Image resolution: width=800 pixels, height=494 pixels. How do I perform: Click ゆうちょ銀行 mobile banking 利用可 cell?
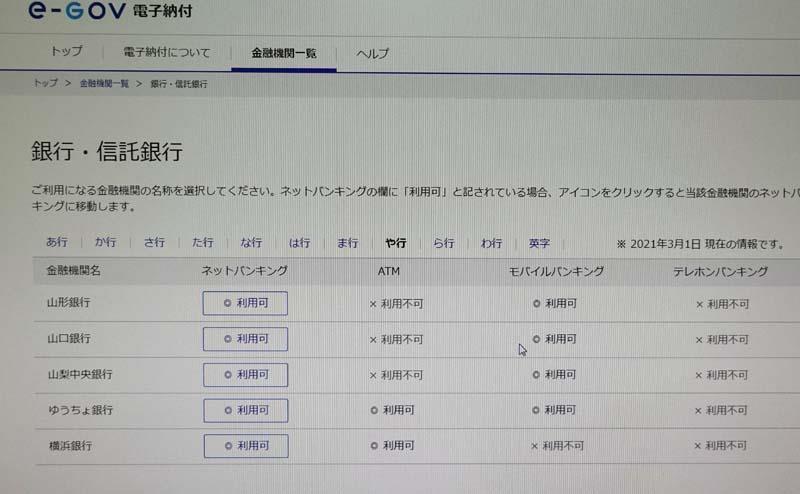coord(554,410)
